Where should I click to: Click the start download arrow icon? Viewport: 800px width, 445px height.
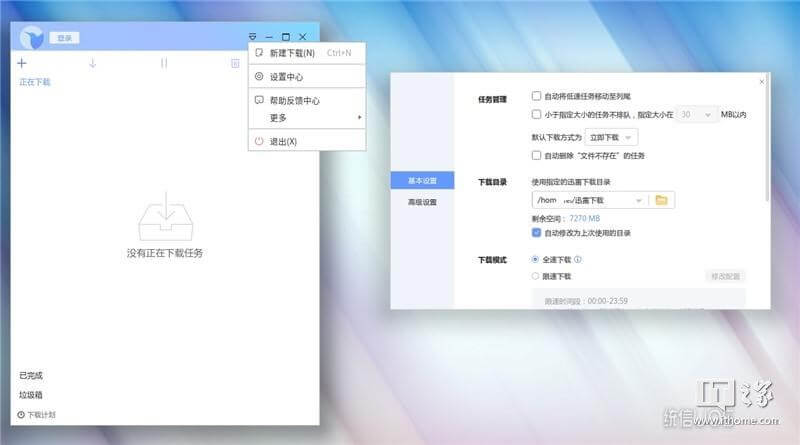92,63
